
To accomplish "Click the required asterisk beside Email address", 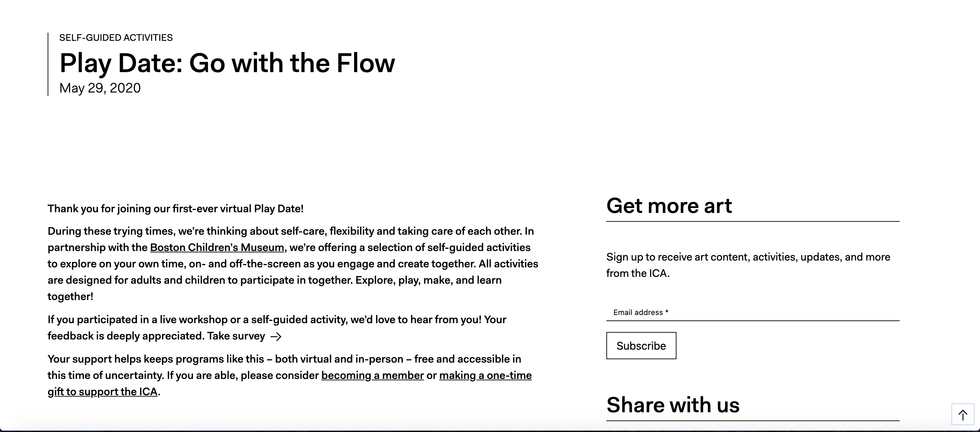I will point(667,312).
